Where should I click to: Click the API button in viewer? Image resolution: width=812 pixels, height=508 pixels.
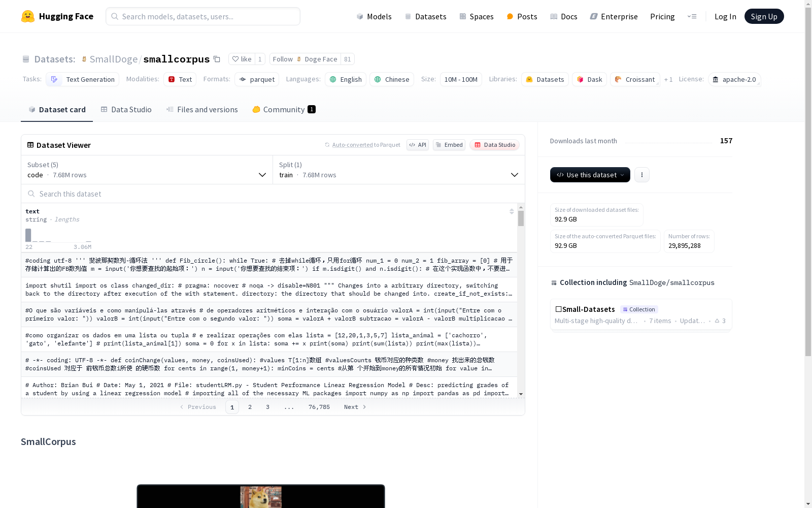pos(418,145)
